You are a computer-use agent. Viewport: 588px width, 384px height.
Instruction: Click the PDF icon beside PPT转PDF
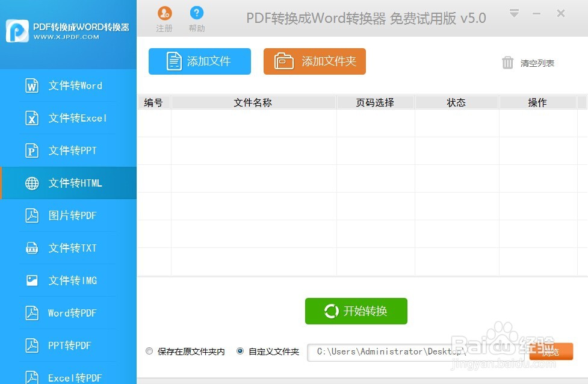(32, 345)
